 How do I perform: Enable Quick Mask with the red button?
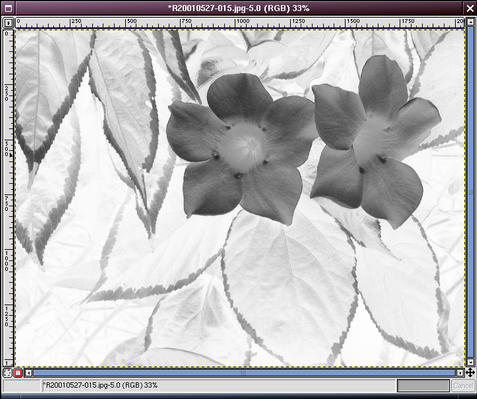[18, 373]
